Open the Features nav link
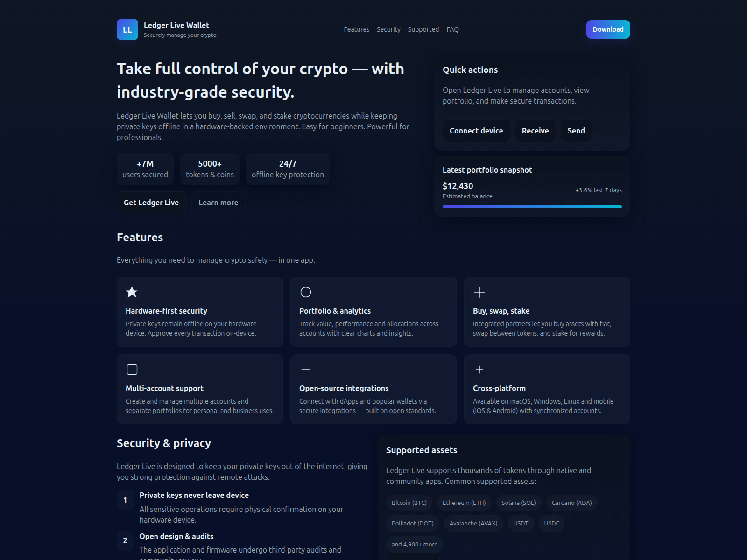This screenshot has width=747, height=560. tap(356, 29)
